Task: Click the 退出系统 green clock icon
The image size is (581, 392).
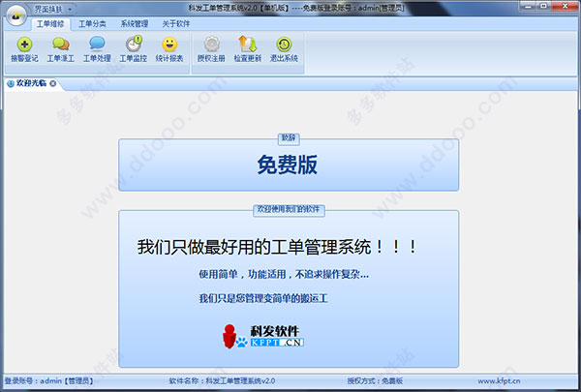Action: (x=284, y=49)
